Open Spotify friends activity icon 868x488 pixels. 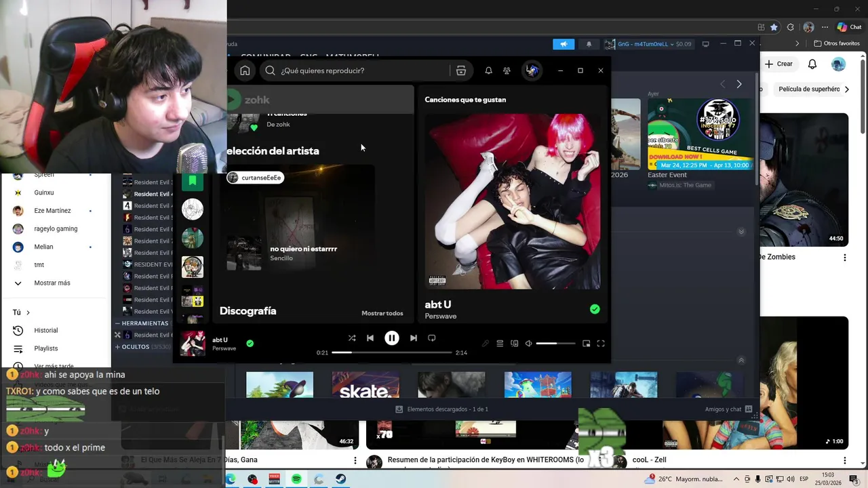pos(507,70)
